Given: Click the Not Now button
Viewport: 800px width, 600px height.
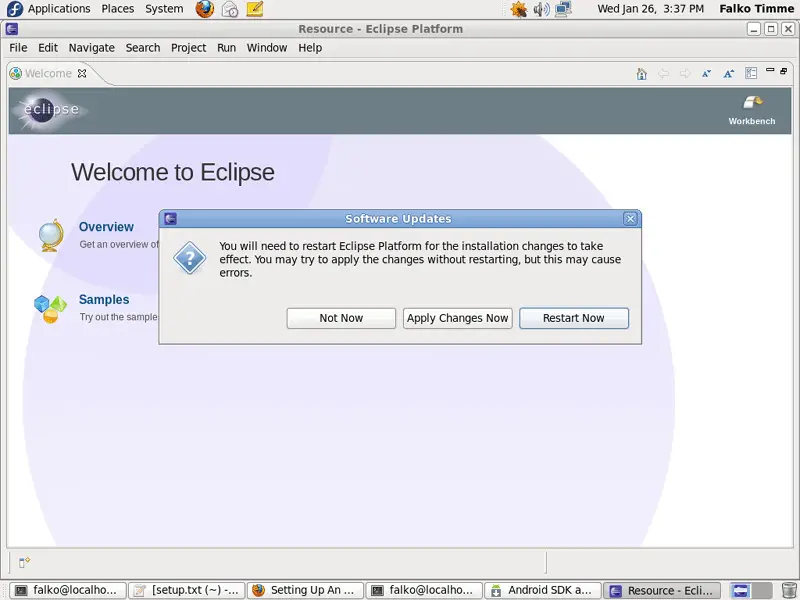Looking at the screenshot, I should 341,318.
